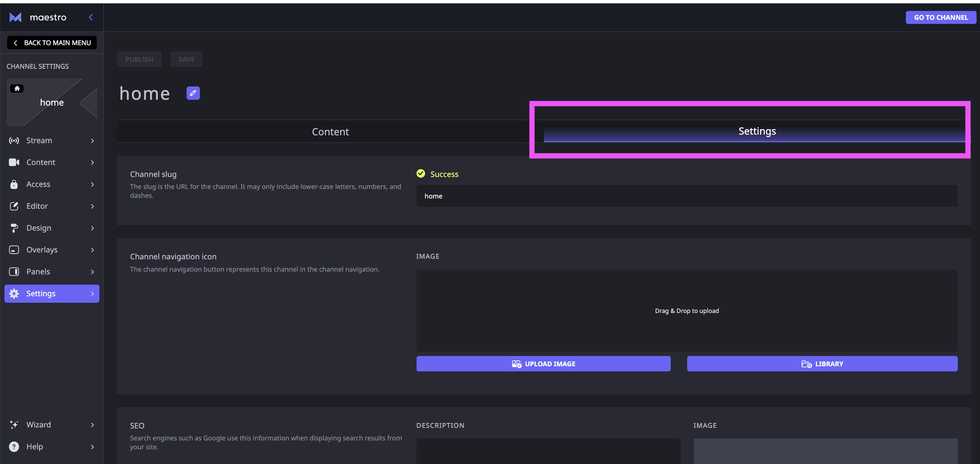This screenshot has width=980, height=464.
Task: Click the Access lock icon
Action: (14, 185)
